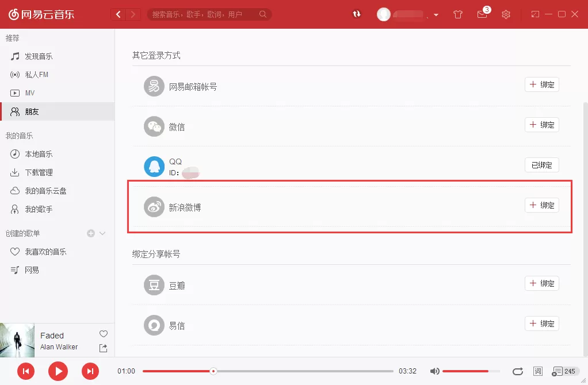
Task: Switch to mini mode icon
Action: [535, 14]
